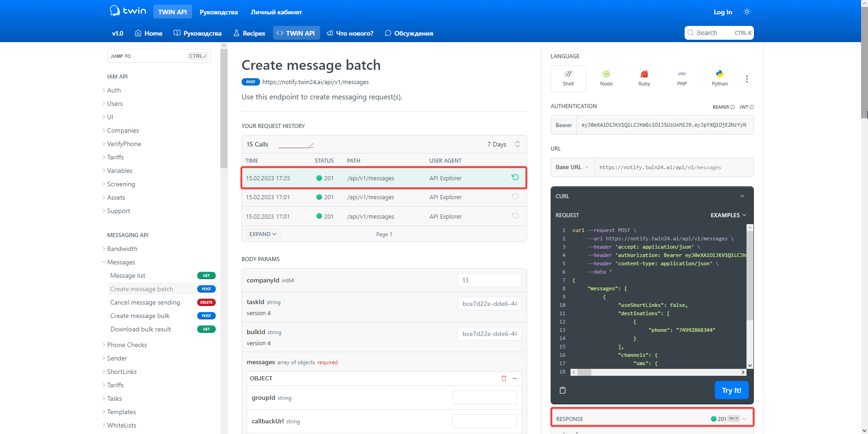
Task: Open Download bulk result endpoint
Action: pos(162,329)
